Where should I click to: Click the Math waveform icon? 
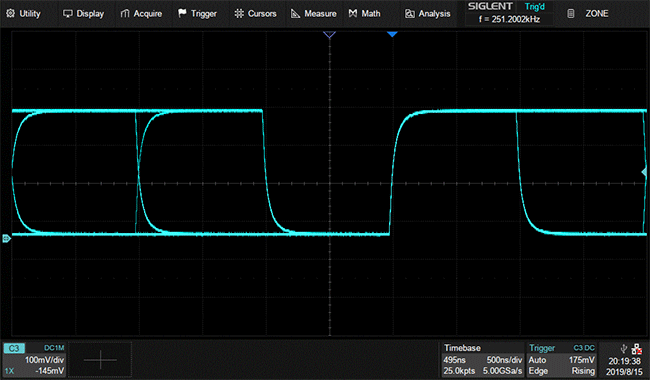pyautogui.click(x=352, y=14)
